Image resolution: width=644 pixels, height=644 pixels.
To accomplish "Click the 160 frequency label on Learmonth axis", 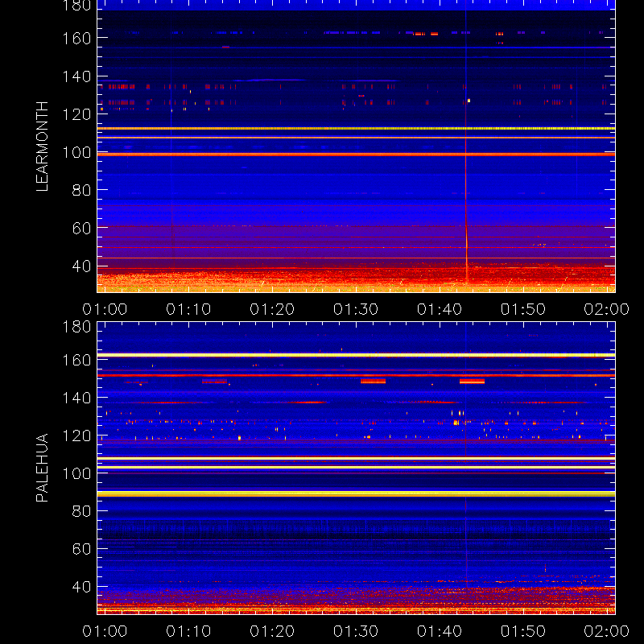I will point(76,39).
